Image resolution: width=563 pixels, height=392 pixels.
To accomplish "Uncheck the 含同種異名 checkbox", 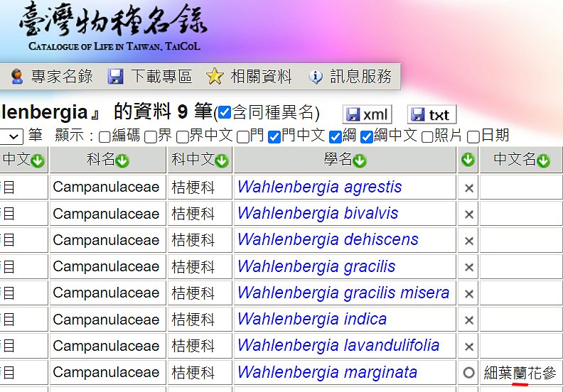I will [x=225, y=113].
